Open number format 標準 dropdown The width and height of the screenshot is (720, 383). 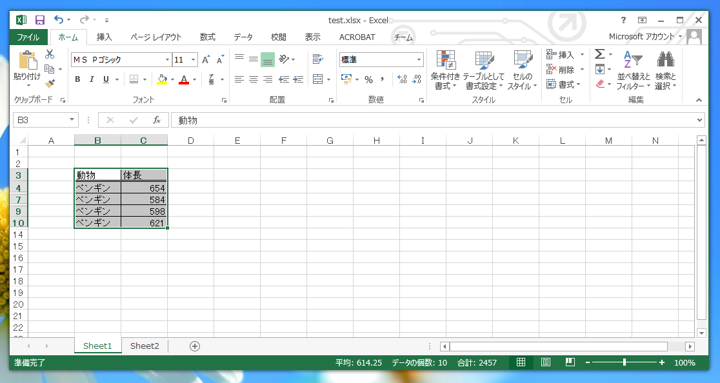point(418,60)
